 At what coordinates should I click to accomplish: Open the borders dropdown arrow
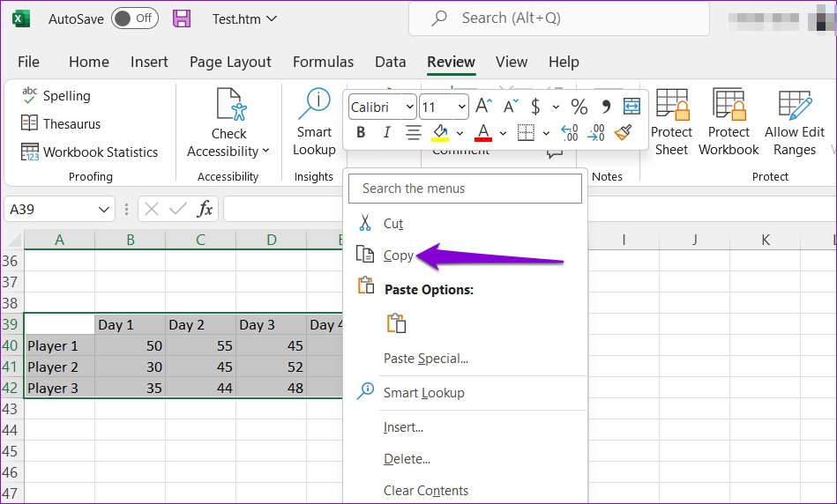(x=546, y=133)
